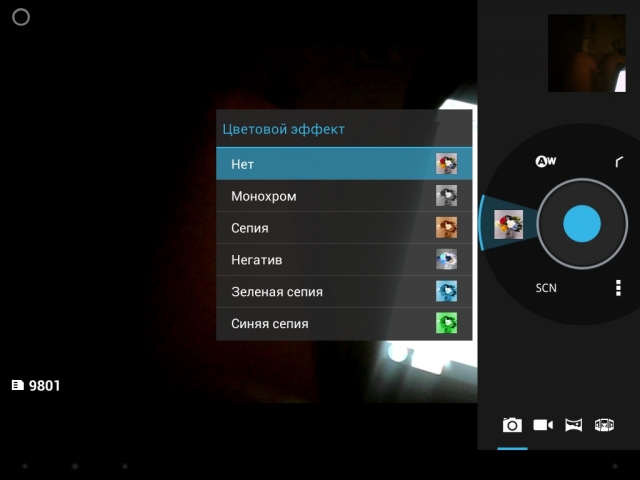Switch to photo sphere mode

(604, 425)
